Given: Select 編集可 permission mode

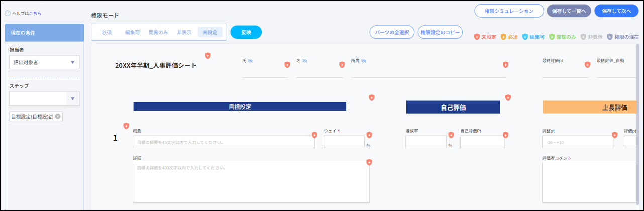Looking at the screenshot, I should (x=133, y=32).
